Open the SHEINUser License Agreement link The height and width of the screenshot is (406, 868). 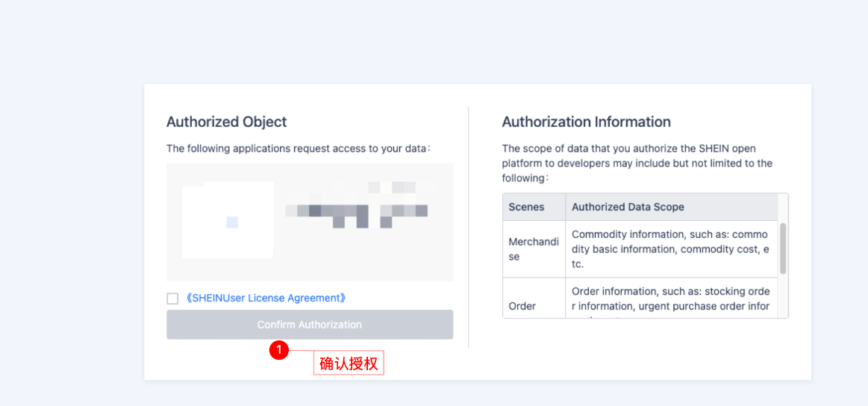(266, 298)
